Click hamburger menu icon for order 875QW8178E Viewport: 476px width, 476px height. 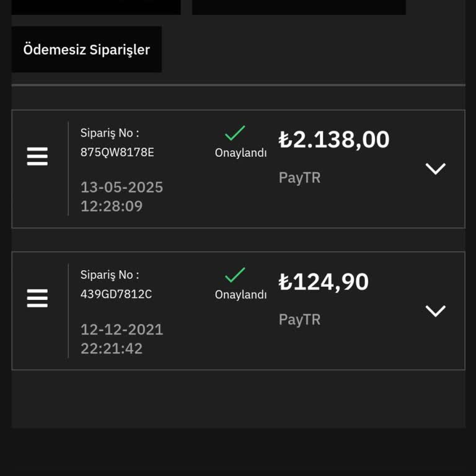(37, 157)
